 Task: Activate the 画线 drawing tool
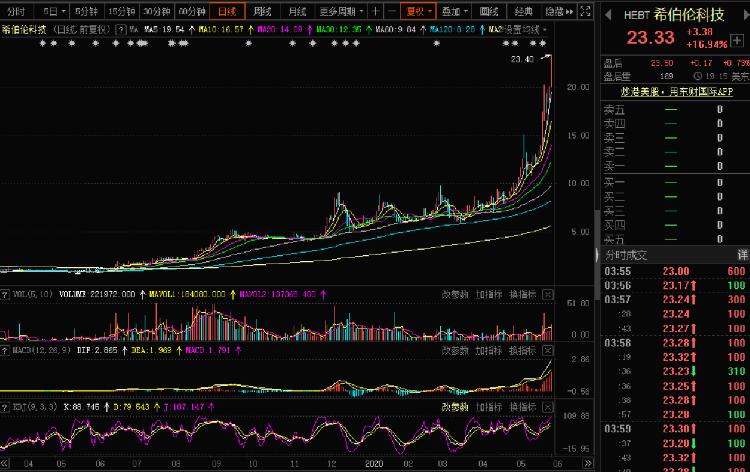(489, 11)
